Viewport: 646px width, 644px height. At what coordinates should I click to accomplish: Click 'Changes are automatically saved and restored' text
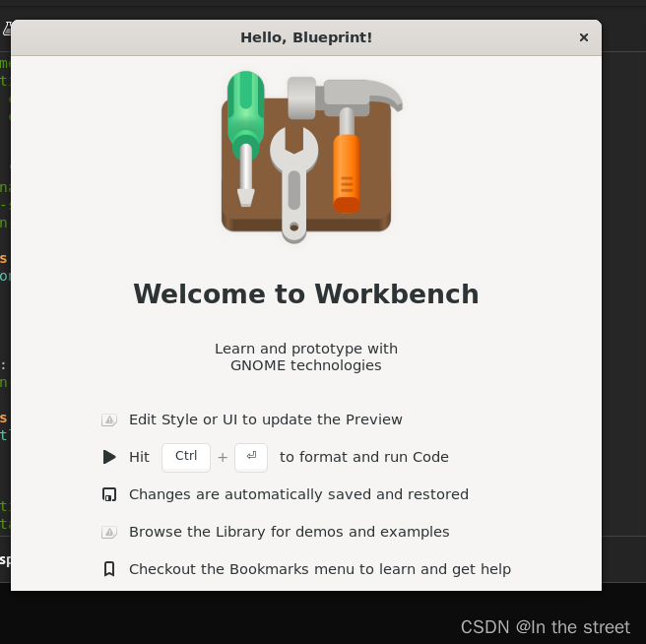point(298,494)
